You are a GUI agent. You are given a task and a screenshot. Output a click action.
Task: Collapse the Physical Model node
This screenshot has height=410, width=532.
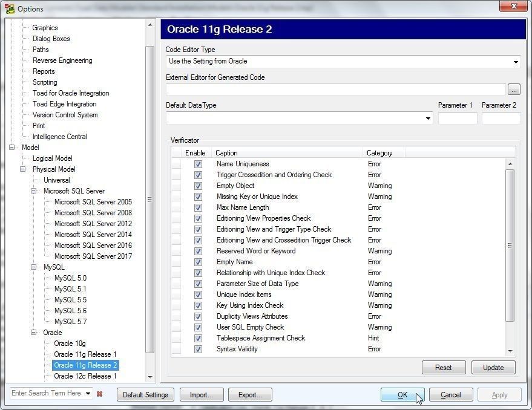23,169
